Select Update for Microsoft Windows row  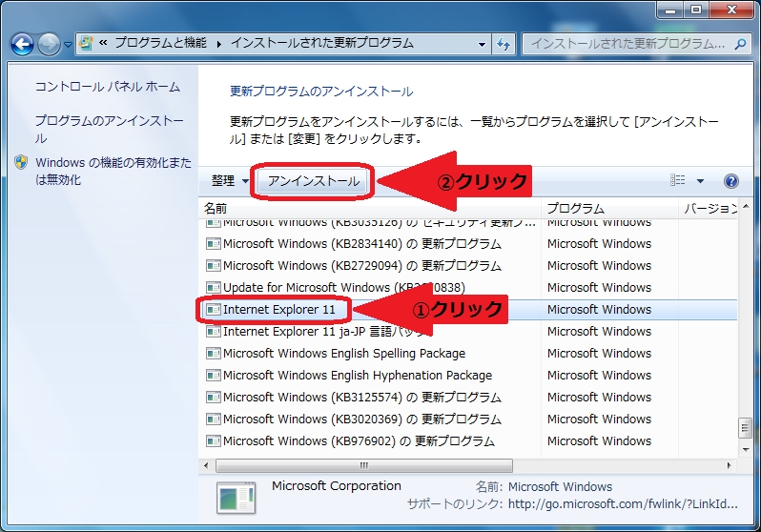coord(470,287)
